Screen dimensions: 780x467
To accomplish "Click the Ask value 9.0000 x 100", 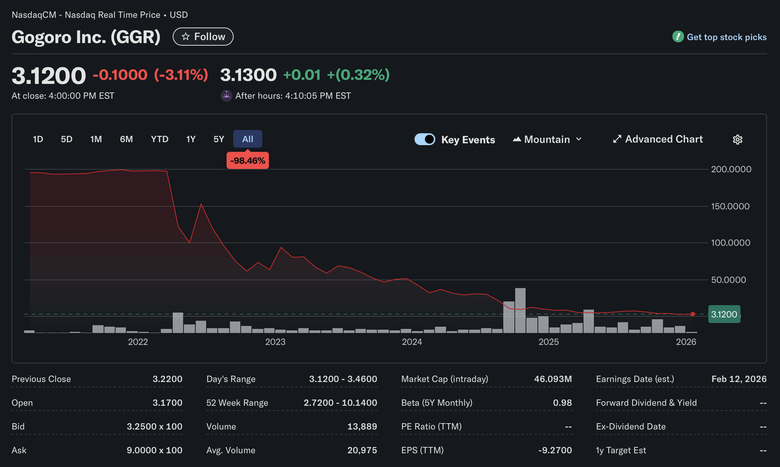I will pos(154,451).
